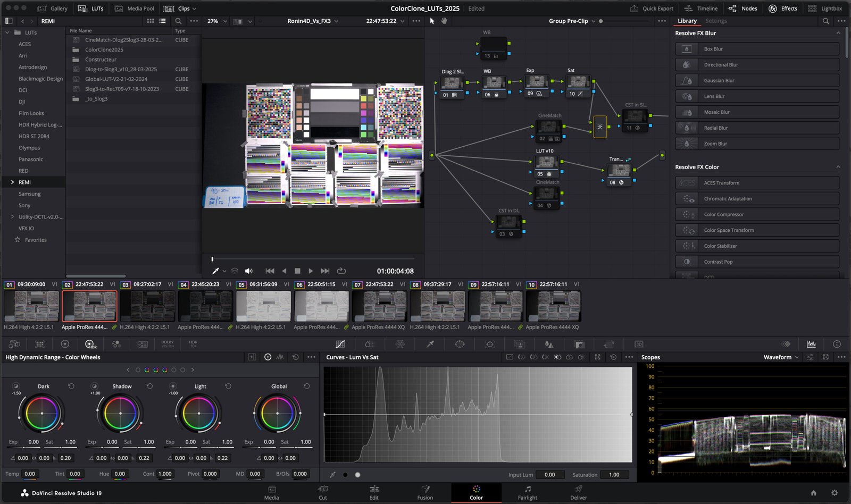Click the Light color wheel

[199, 413]
